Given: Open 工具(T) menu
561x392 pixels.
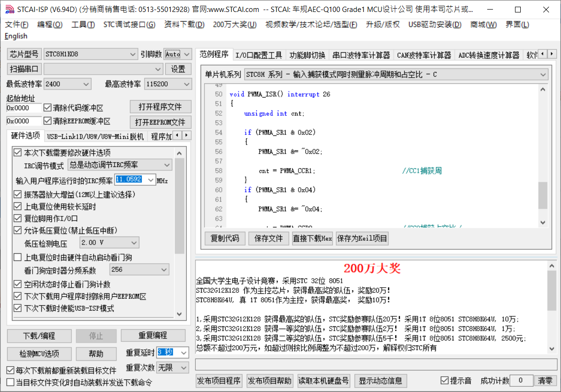Looking at the screenshot, I should coord(83,24).
